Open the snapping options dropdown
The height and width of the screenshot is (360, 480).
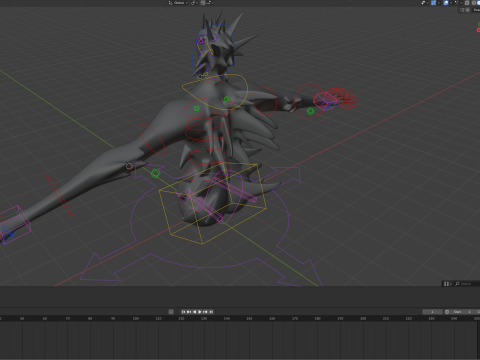pos(210,3)
